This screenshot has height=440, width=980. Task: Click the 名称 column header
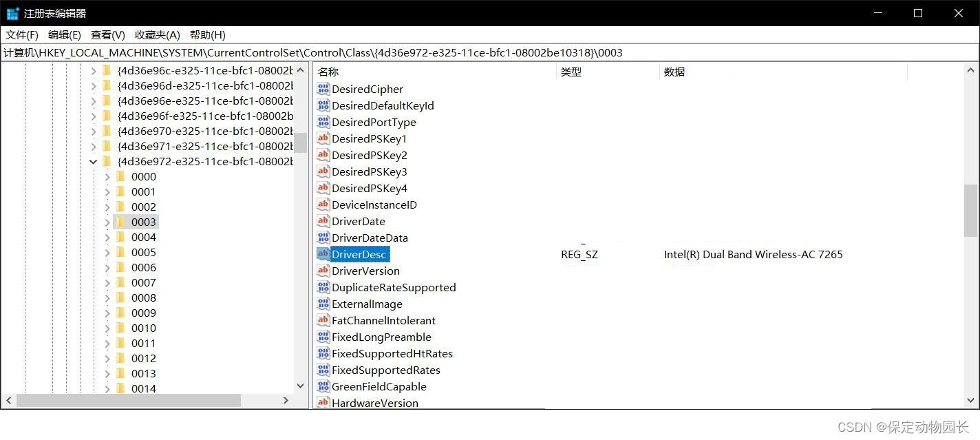(x=435, y=72)
